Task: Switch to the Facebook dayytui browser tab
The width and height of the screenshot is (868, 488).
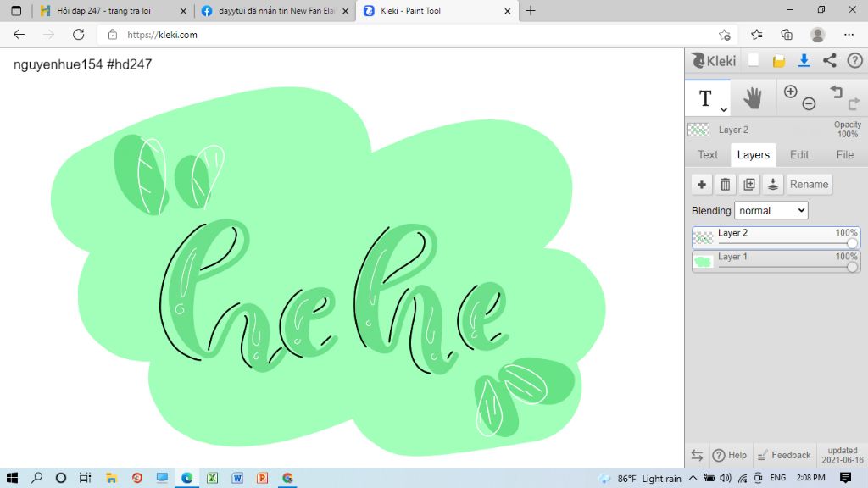Action: click(x=275, y=10)
